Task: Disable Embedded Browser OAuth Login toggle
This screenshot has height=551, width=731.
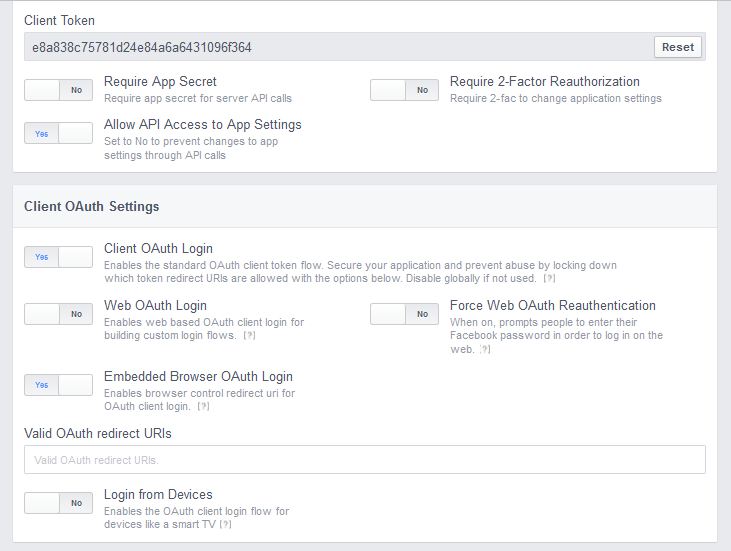Action: 58,385
